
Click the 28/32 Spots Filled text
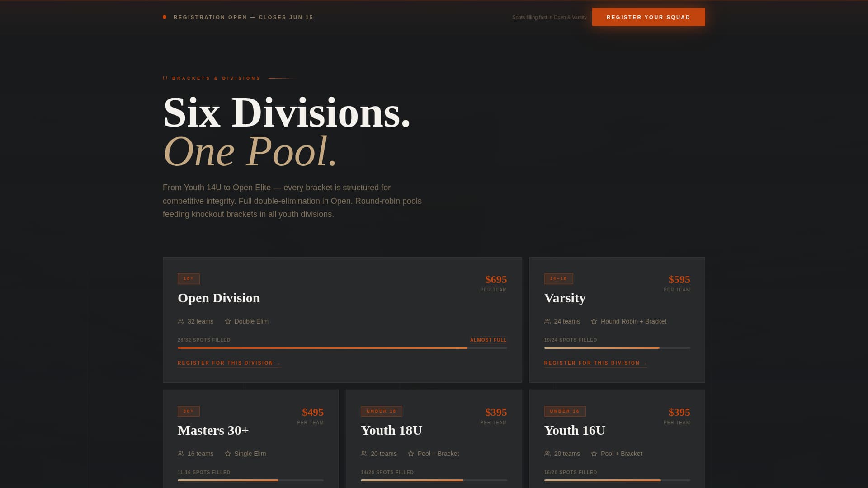204,340
